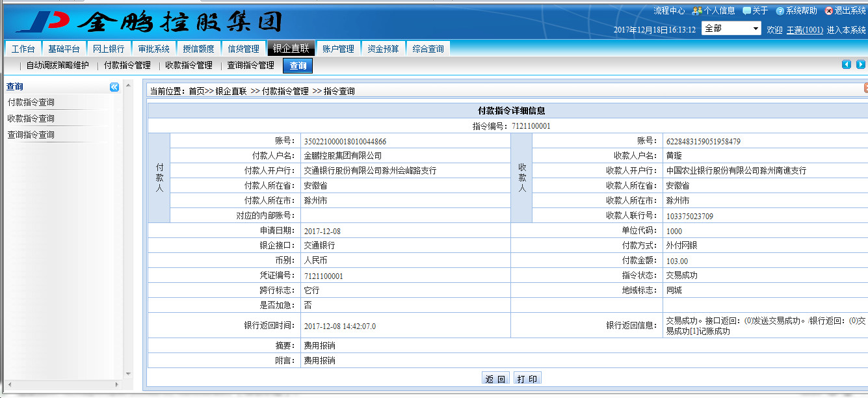Open 个人信息 personal info icon
Viewport: 868px width, 398px height.
(697, 11)
